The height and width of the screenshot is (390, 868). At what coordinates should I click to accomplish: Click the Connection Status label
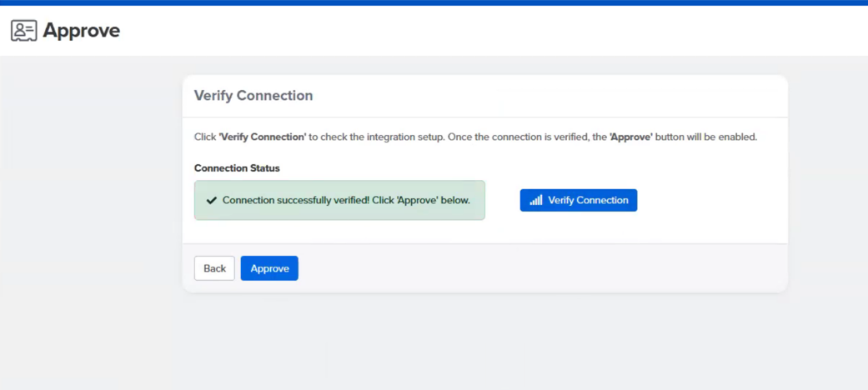237,168
